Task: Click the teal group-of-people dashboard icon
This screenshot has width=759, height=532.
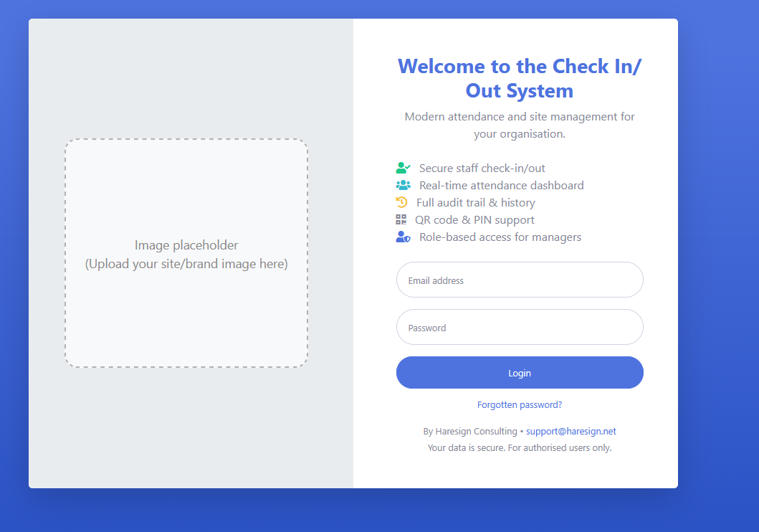Action: [x=403, y=186]
